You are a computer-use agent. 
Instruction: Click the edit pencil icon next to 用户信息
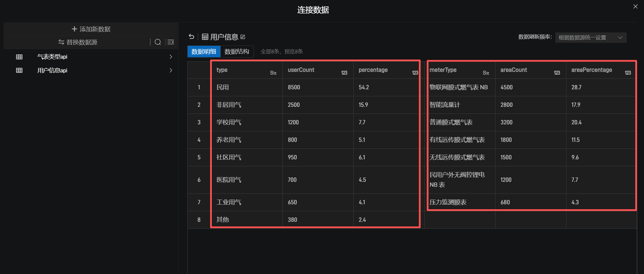click(243, 37)
